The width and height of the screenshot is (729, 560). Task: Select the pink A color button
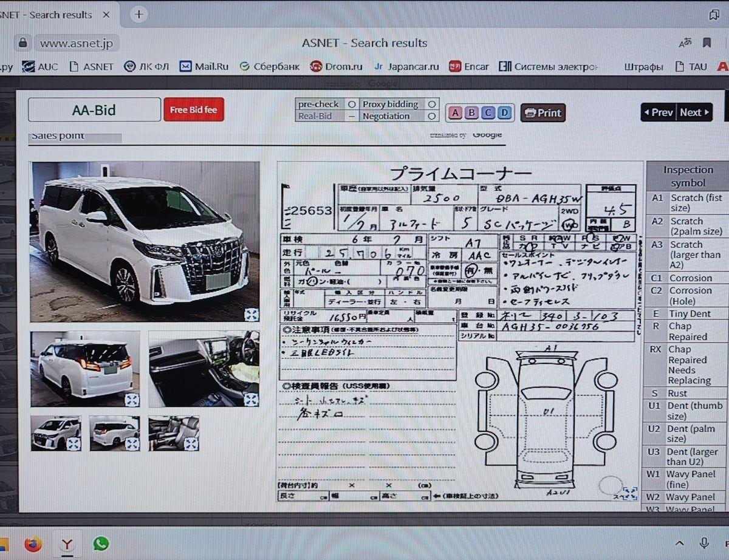[x=455, y=113]
